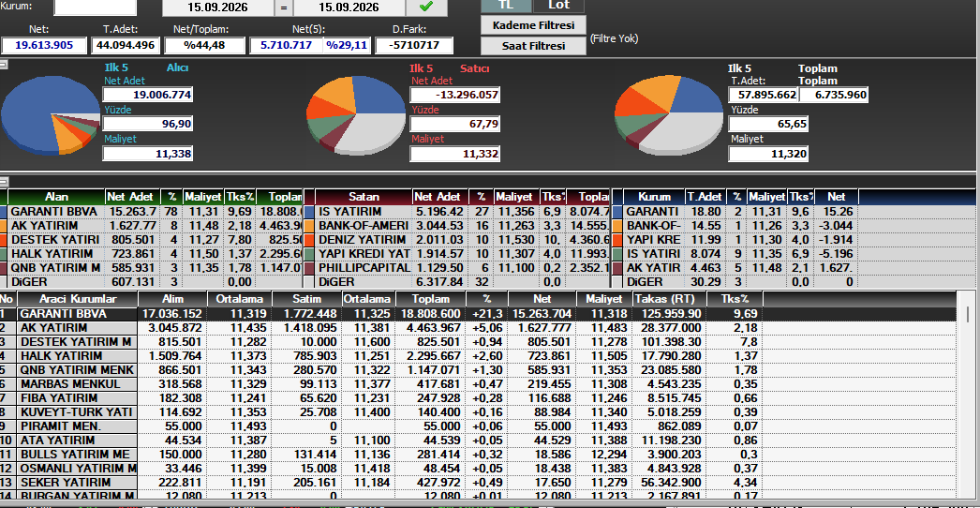Switch units to Lot
Screen dimensions: 980x508
tap(558, 6)
